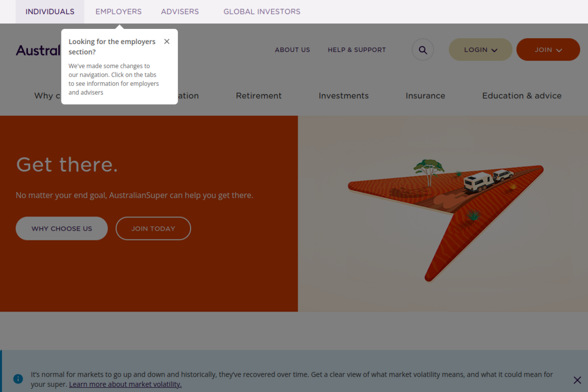Viewport: 588px width, 392px height.
Task: Select the Advisers tab
Action: [180, 11]
